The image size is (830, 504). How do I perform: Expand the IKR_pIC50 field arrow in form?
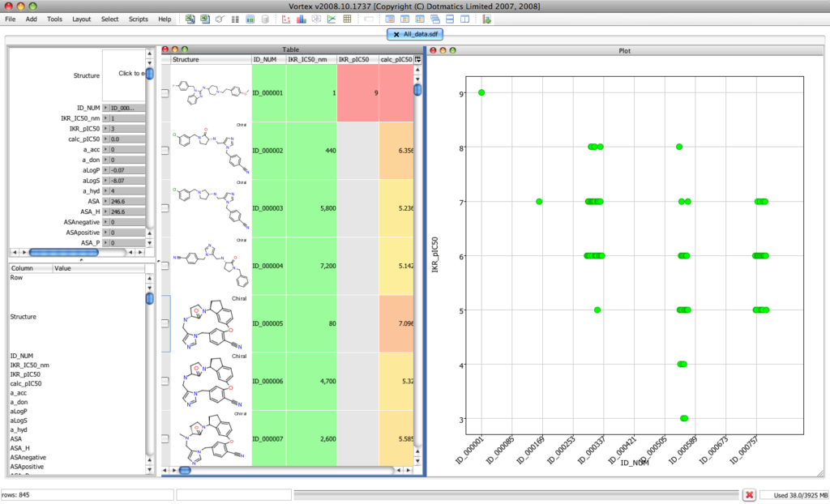click(x=105, y=129)
